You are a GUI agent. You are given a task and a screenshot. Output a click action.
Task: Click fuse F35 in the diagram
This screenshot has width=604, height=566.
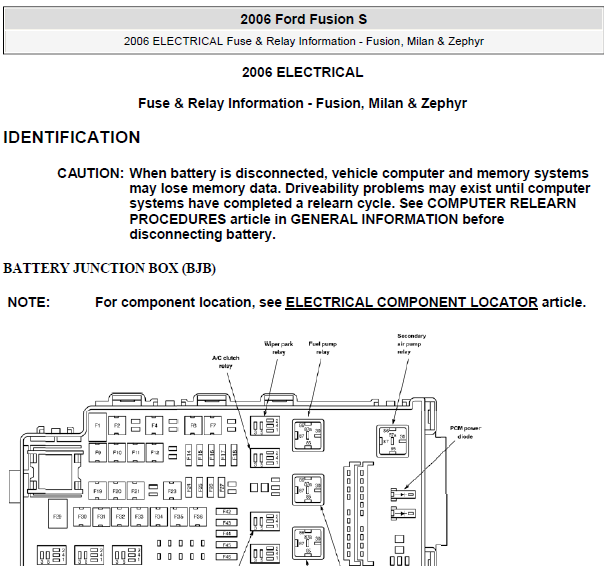[x=178, y=517]
